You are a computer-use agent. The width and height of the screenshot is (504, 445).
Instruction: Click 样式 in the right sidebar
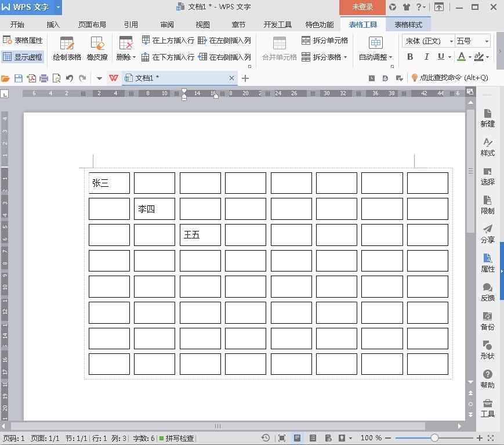pos(487,147)
